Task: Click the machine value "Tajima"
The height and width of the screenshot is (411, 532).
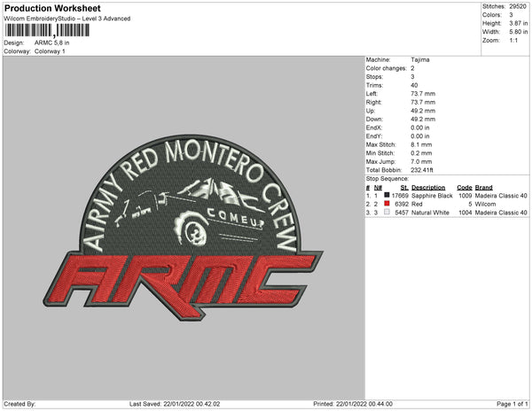Action: pyautogui.click(x=420, y=59)
